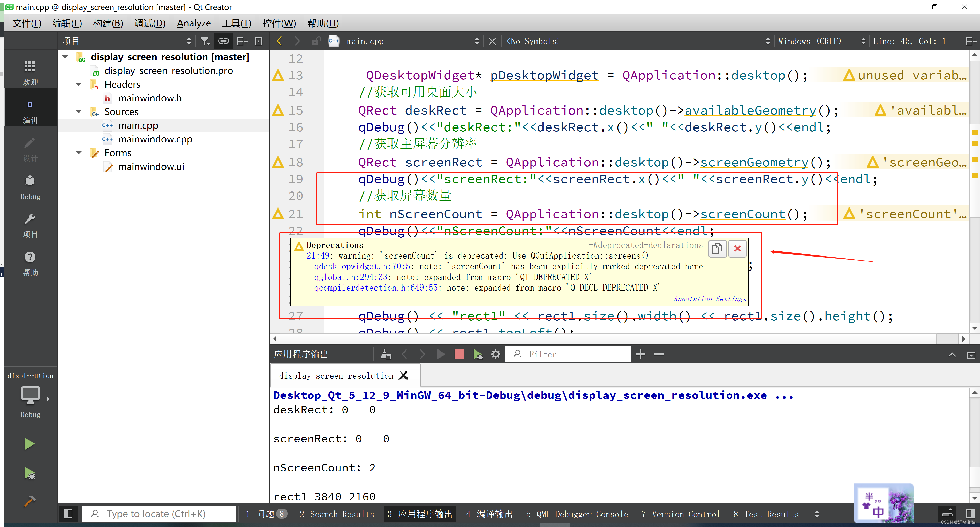
Task: Click the output Filter field
Action: click(568, 354)
